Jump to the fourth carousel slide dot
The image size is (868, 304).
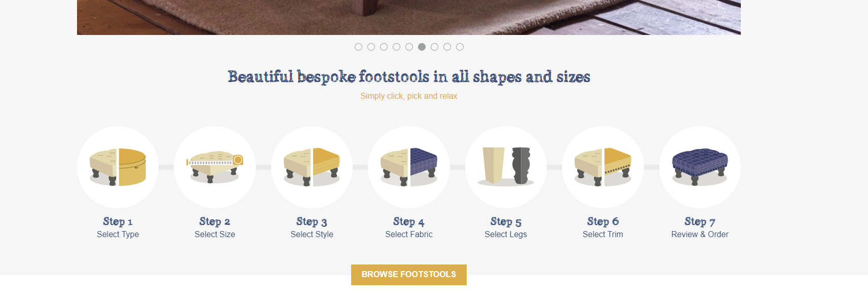click(396, 47)
